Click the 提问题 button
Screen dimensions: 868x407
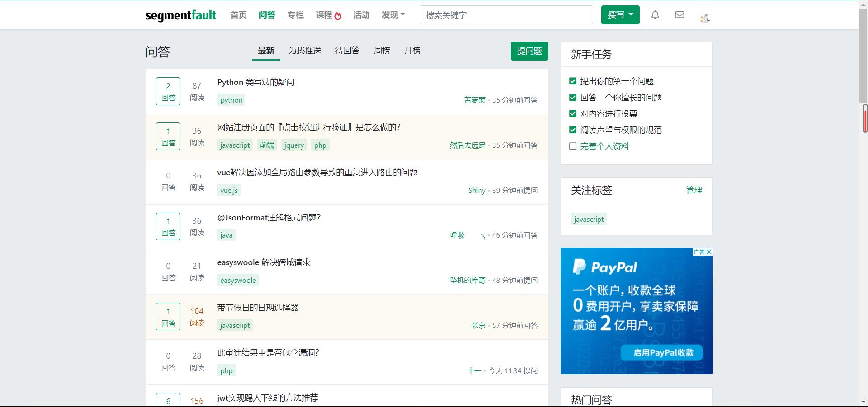[529, 51]
